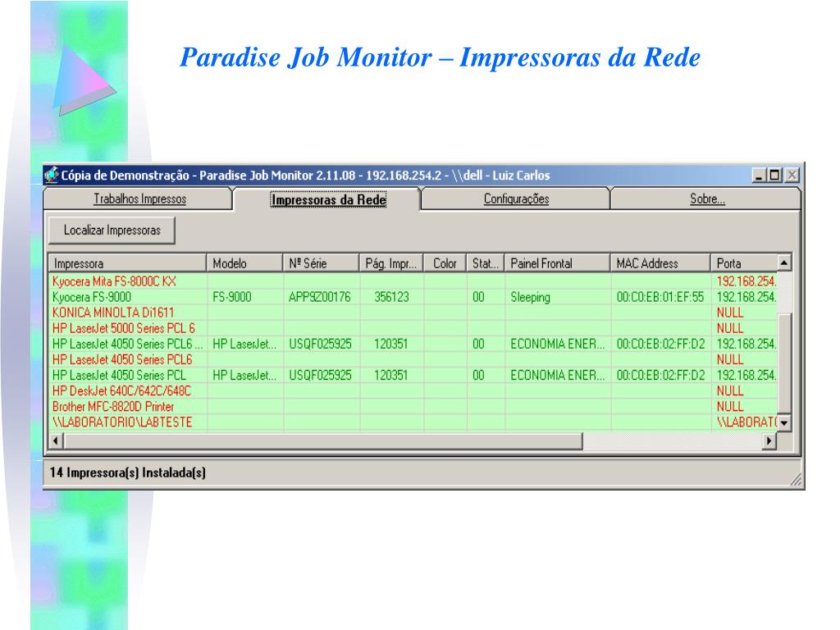Select the HP LaserJet 5000 Series PCL 6 row
Image resolution: width=840 pixels, height=630 pixels.
413,328
